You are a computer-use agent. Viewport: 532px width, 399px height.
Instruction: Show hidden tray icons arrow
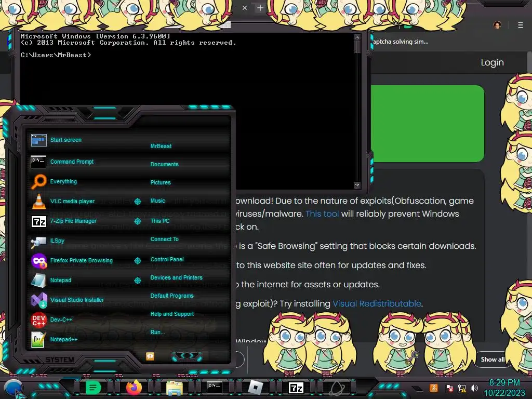tap(417, 388)
